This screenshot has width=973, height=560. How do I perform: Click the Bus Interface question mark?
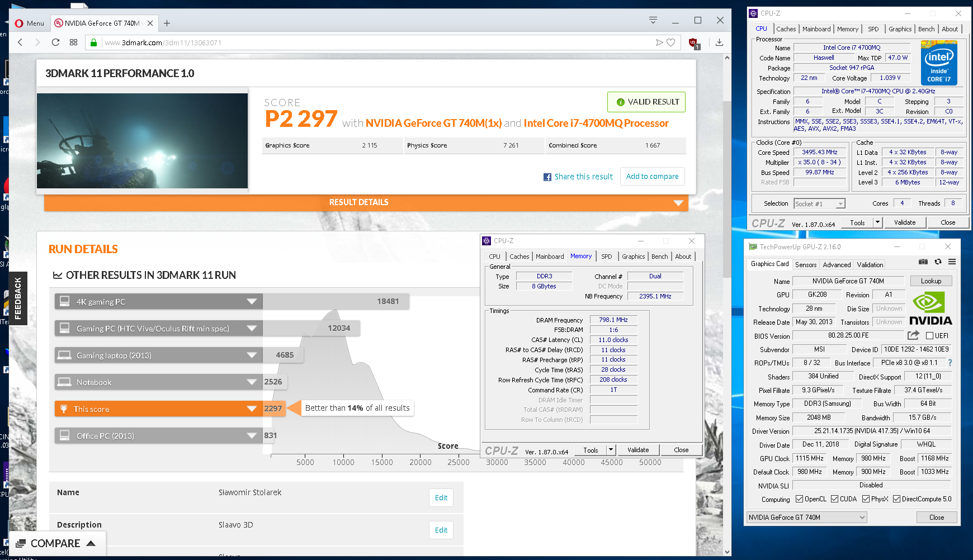pyautogui.click(x=950, y=363)
